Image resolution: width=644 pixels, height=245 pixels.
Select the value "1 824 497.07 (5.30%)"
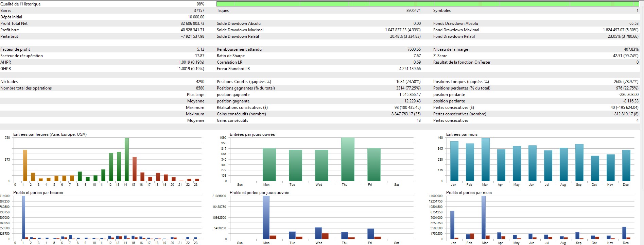(x=621, y=30)
